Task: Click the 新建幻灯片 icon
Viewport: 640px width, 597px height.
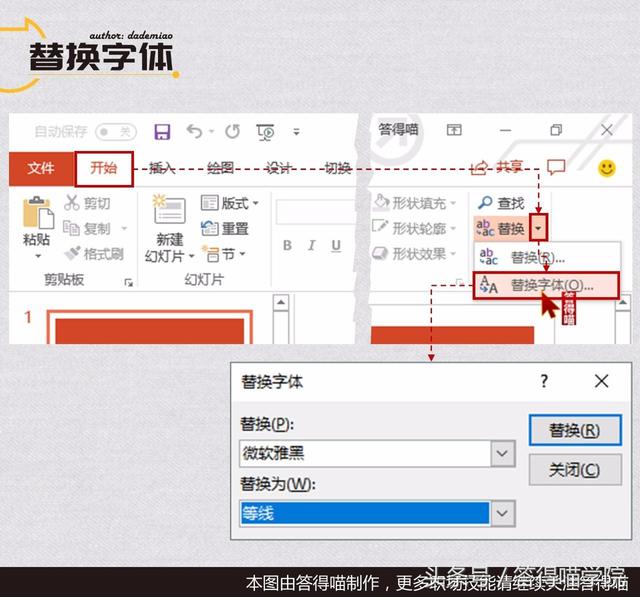Action: 170,211
